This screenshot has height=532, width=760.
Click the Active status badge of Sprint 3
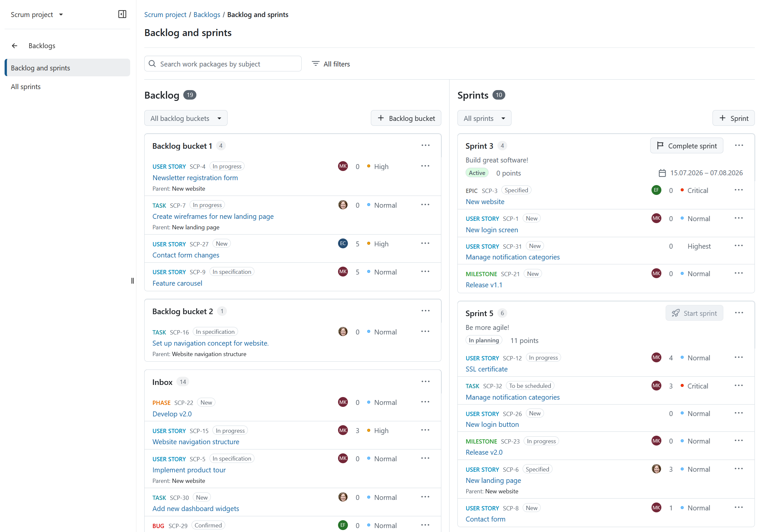click(x=477, y=173)
